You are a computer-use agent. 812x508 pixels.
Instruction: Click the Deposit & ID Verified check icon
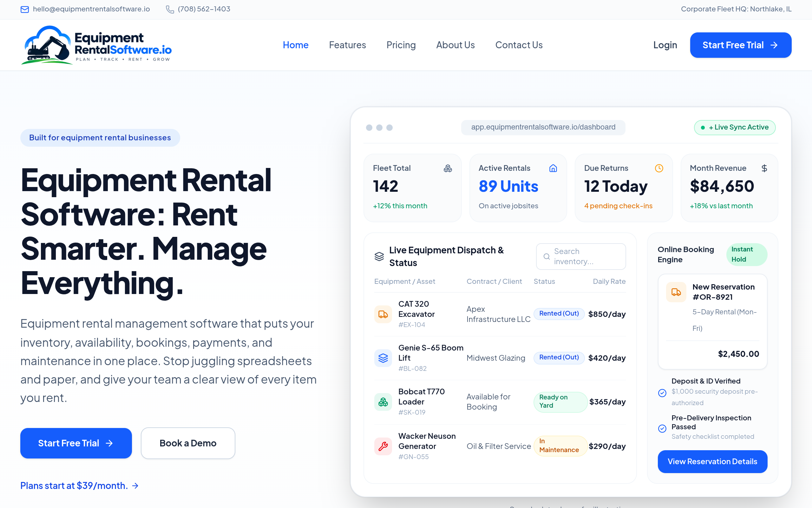[x=662, y=393]
